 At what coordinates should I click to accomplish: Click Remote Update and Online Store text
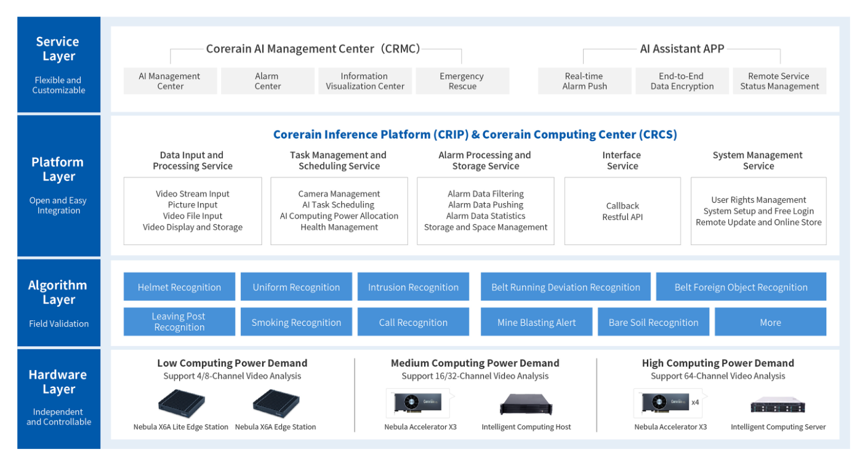[758, 222]
